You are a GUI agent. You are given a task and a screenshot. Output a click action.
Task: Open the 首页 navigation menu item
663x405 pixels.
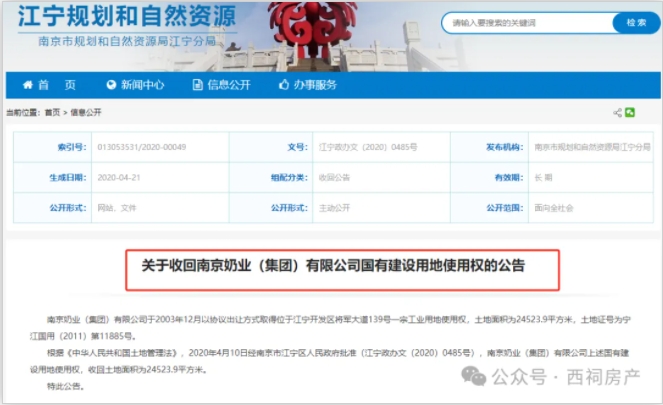(57, 85)
